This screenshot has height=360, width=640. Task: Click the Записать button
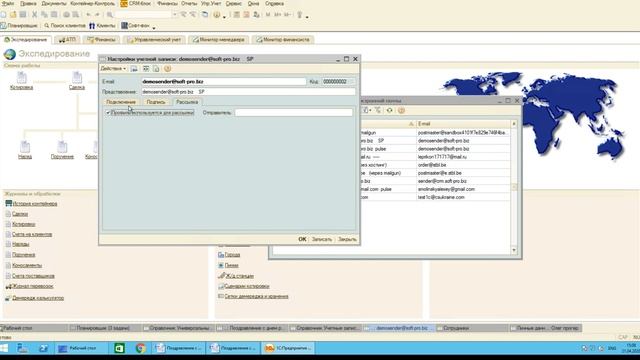(322, 239)
